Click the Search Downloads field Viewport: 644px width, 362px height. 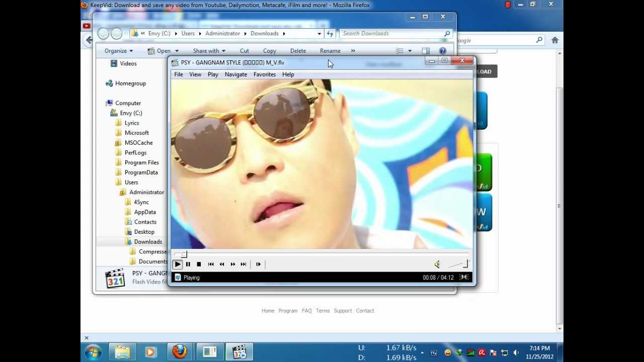(396, 33)
